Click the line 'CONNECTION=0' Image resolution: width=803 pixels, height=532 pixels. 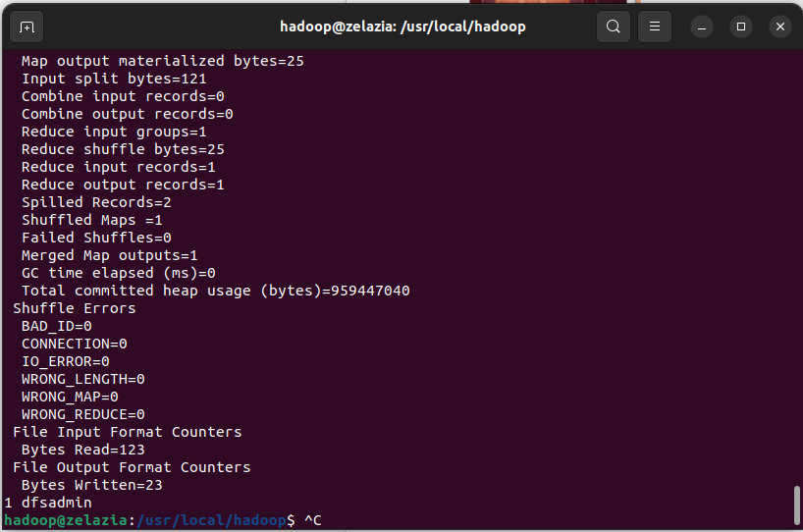tap(75, 344)
